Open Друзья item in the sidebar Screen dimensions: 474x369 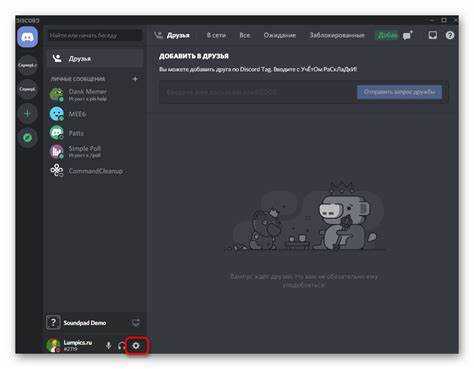(x=95, y=59)
